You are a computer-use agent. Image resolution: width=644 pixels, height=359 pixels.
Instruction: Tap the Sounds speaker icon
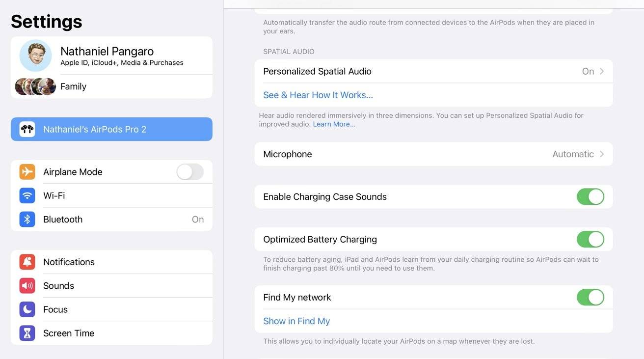pyautogui.click(x=27, y=286)
